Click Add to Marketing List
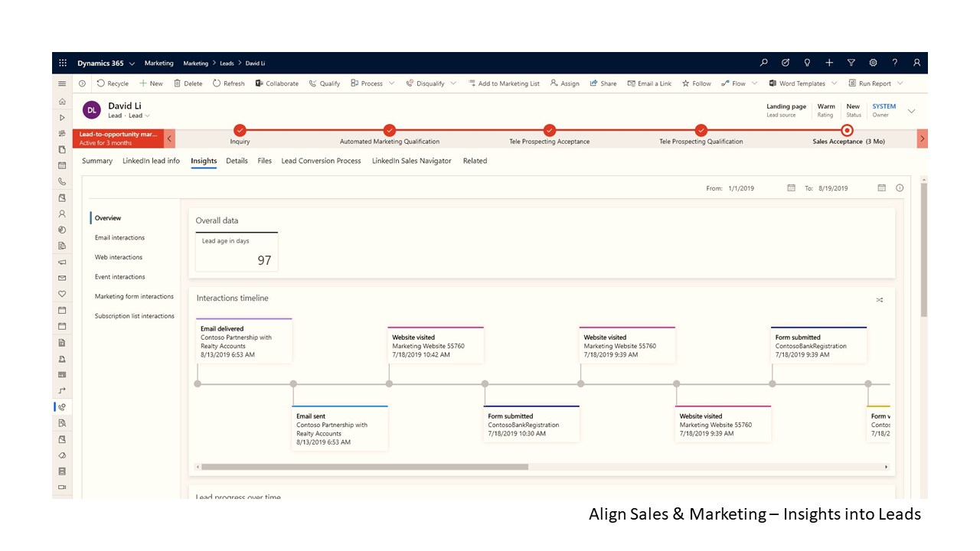Image resolution: width=980 pixels, height=551 pixels. coord(504,83)
